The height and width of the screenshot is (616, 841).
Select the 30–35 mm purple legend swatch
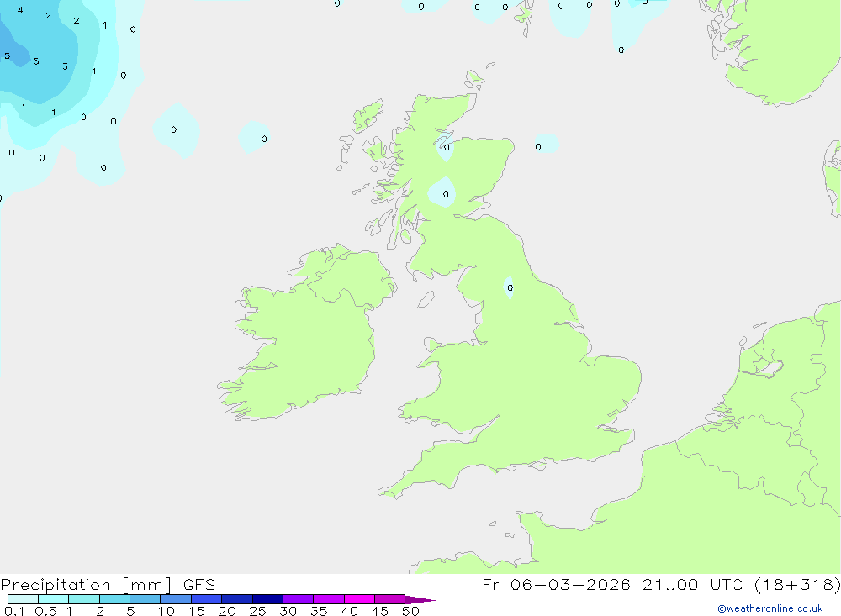pyautogui.click(x=298, y=599)
